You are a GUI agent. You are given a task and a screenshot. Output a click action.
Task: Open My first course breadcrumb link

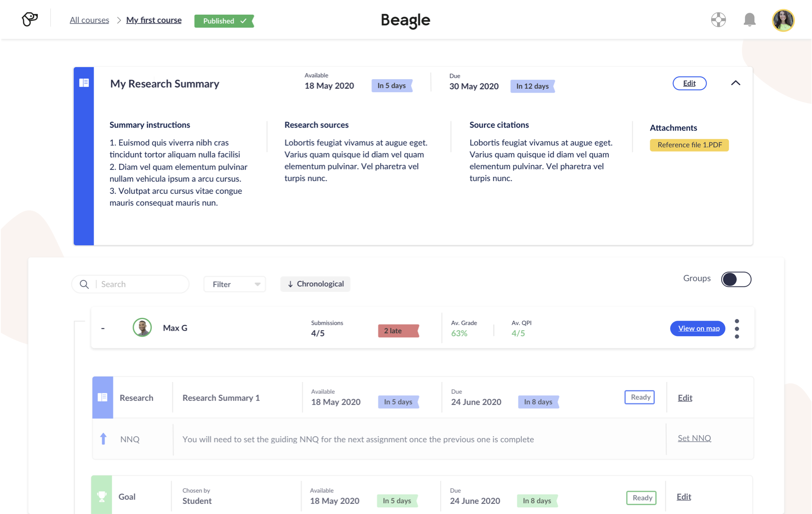pyautogui.click(x=154, y=20)
